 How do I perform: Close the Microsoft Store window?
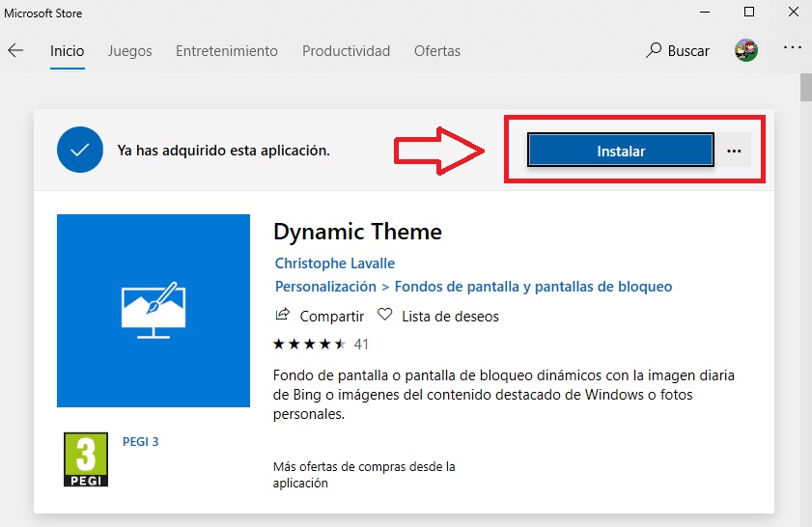pyautogui.click(x=794, y=12)
